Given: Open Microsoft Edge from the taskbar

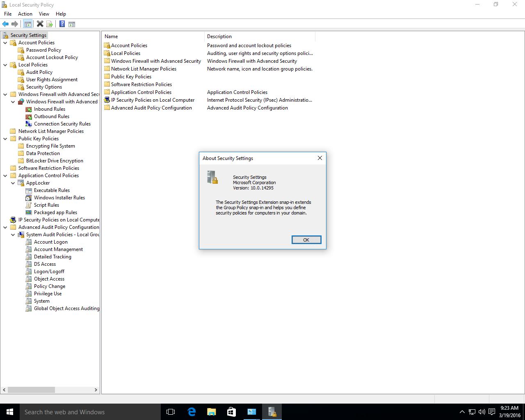Looking at the screenshot, I should [192, 412].
